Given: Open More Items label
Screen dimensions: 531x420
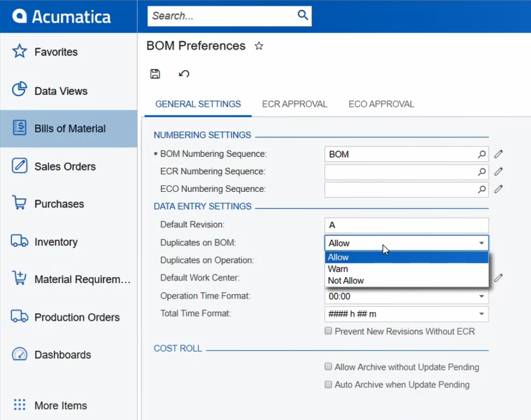Looking at the screenshot, I should [60, 406].
